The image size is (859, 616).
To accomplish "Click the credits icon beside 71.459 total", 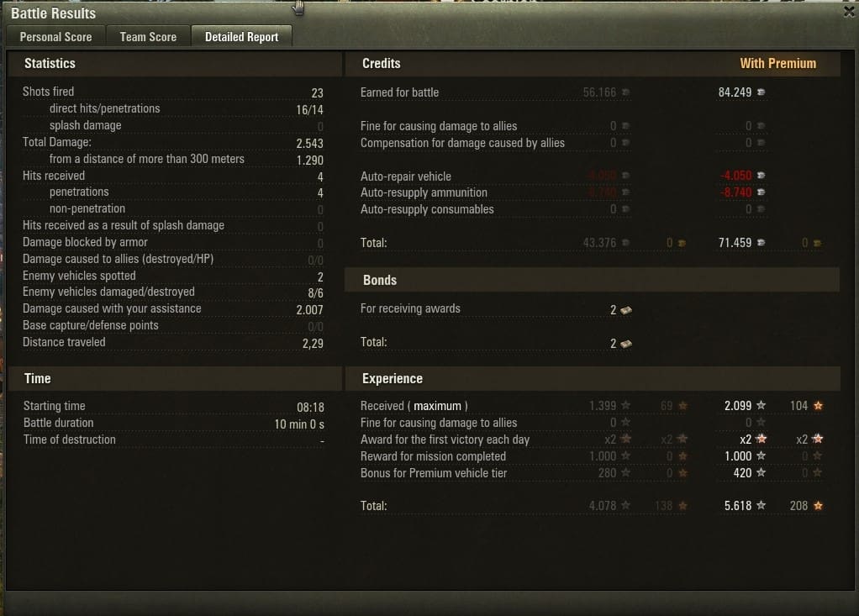I will (761, 242).
